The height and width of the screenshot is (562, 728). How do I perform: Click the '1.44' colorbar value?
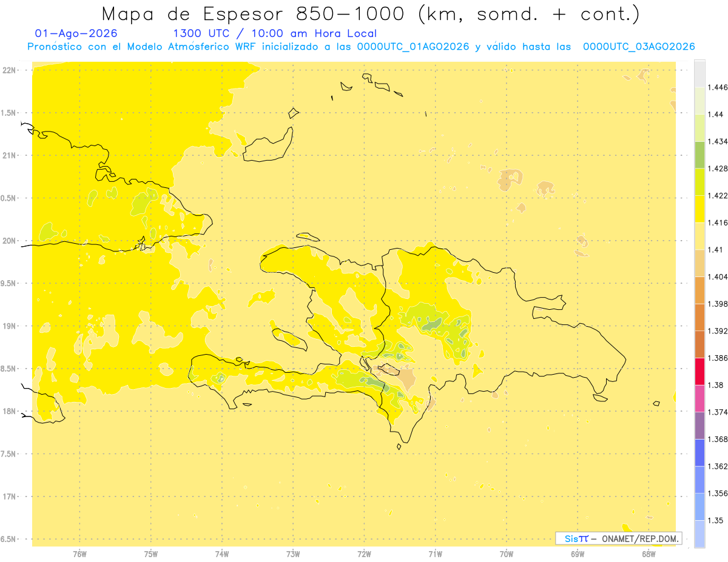point(715,115)
